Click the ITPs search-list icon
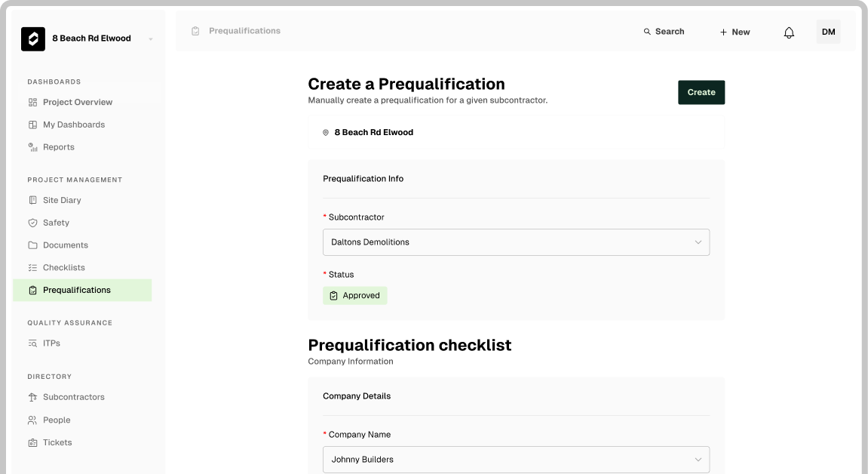Viewport: 868px width, 474px height. tap(32, 343)
